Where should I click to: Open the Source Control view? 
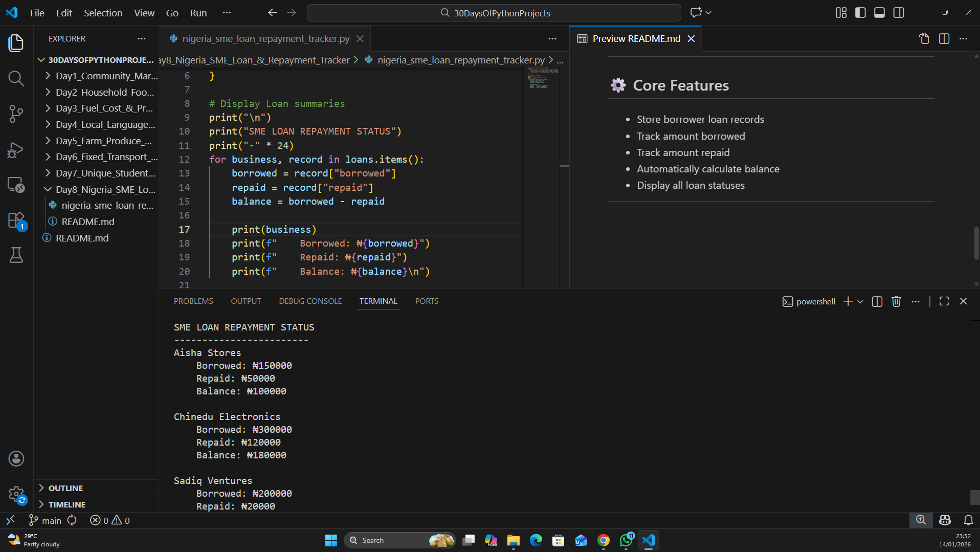pyautogui.click(x=16, y=113)
